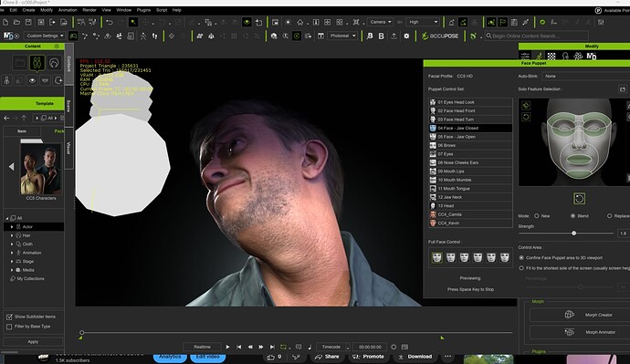Screen dimensions: 630x364
Task: Click the online content search field
Action: pyautogui.click(x=536, y=36)
